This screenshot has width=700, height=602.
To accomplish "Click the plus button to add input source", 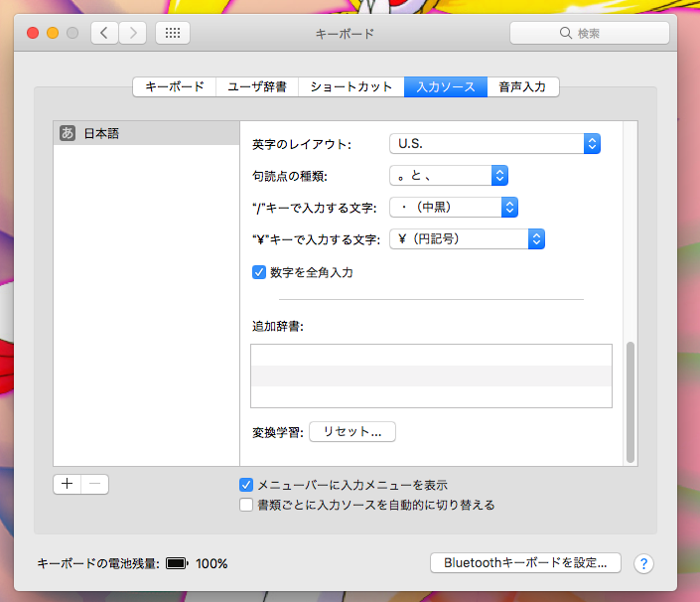I will [x=67, y=485].
